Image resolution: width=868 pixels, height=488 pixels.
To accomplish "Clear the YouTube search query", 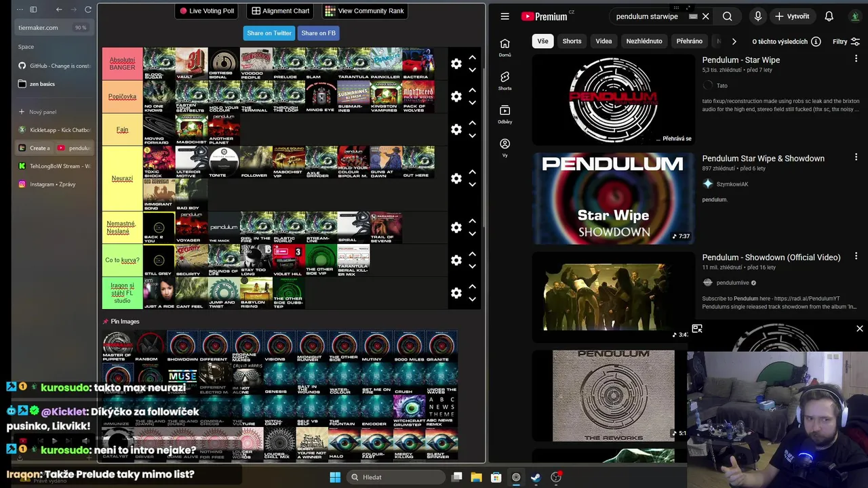I will 705,16.
